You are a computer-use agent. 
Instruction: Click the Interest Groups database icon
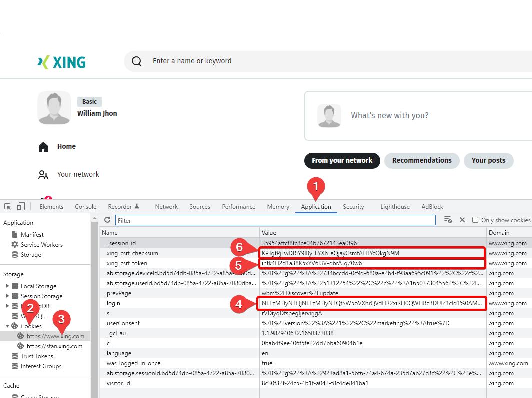[x=15, y=366]
